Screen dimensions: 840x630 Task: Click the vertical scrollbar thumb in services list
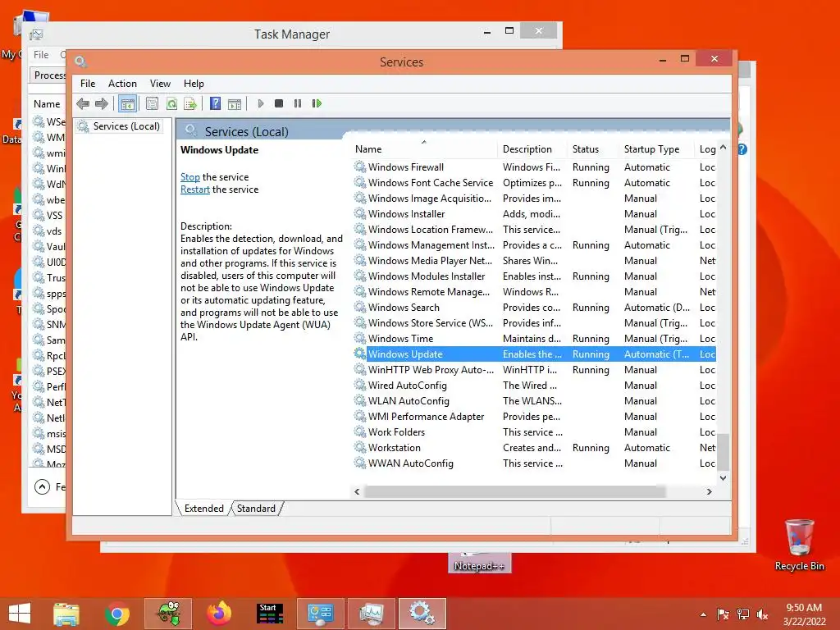click(724, 452)
